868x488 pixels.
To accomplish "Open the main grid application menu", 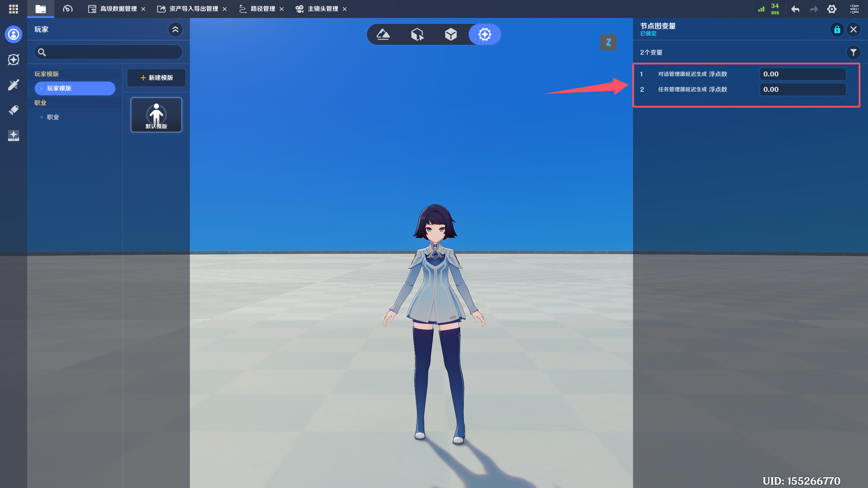I will pos(14,9).
